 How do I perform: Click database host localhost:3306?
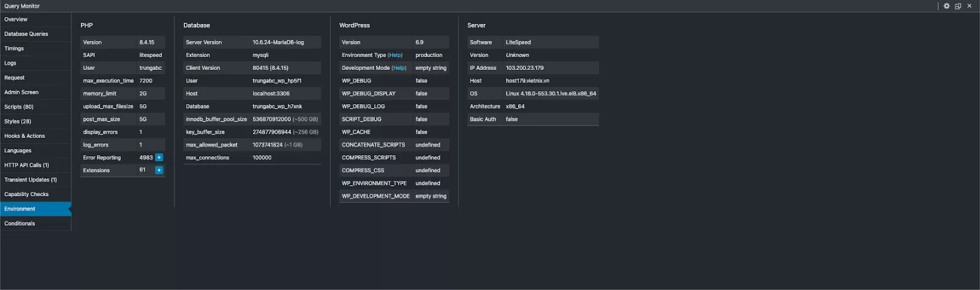click(x=271, y=94)
